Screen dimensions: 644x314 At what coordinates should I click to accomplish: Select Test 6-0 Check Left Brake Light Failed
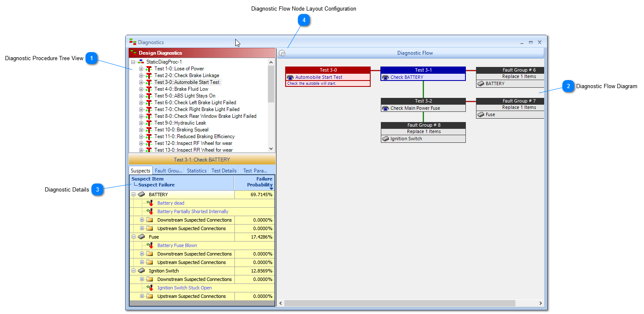pyautogui.click(x=195, y=103)
